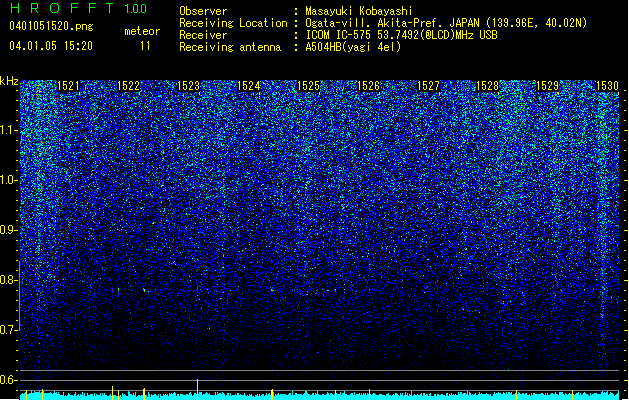Click the "meteor" counter label
The image size is (629, 400).
(x=142, y=31)
